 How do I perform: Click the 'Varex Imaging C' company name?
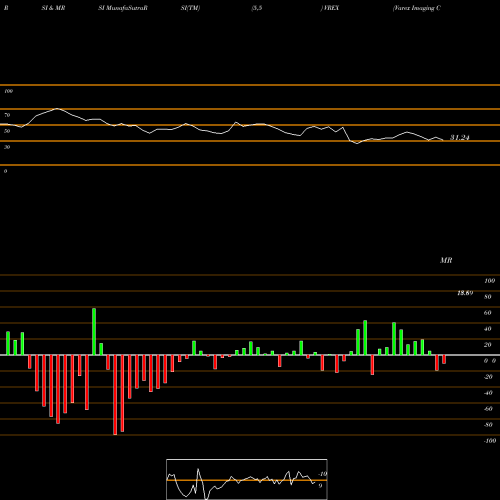(417, 8)
